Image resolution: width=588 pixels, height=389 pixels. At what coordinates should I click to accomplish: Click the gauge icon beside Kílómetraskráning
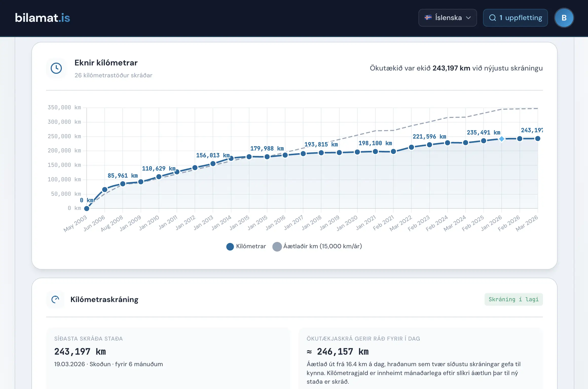pos(55,299)
